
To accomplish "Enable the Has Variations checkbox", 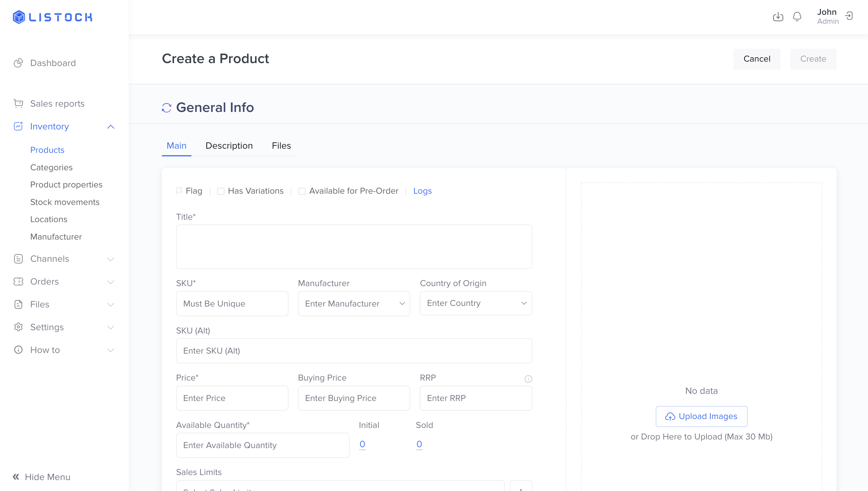I will pyautogui.click(x=221, y=191).
